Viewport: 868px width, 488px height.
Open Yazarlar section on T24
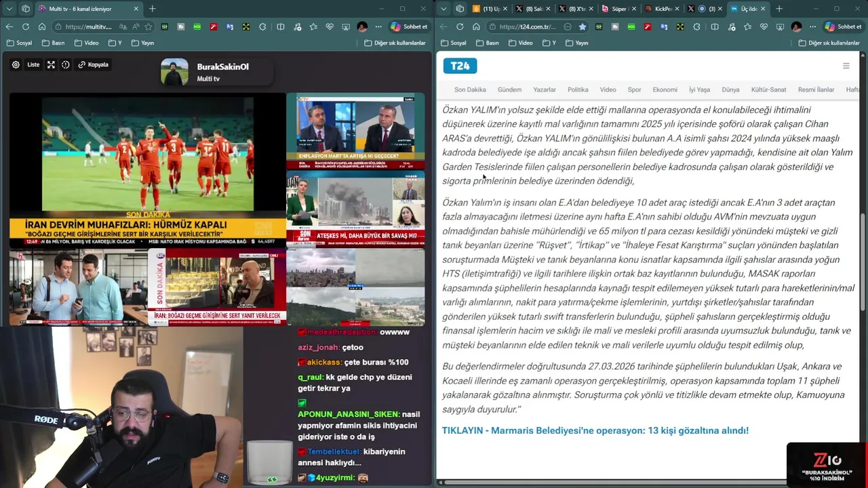click(545, 89)
